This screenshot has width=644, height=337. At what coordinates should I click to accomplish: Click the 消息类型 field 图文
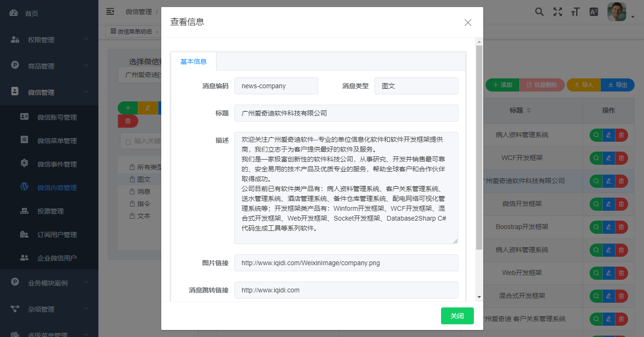pyautogui.click(x=416, y=86)
